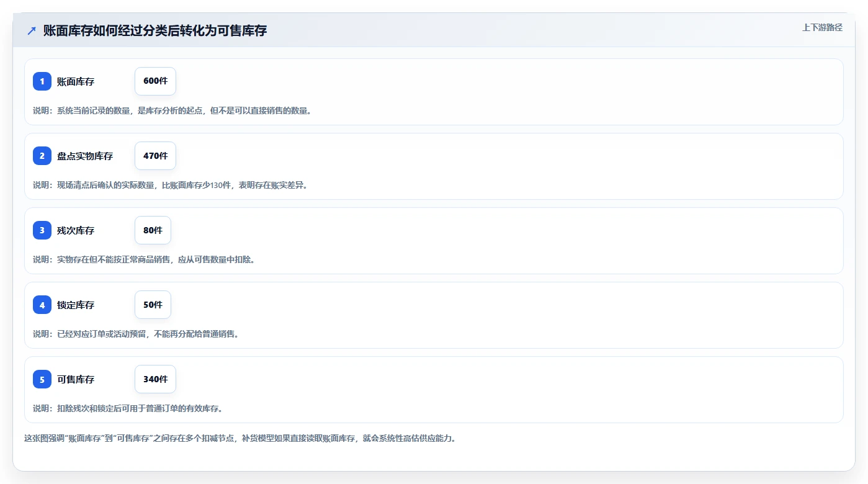Click the 50件 value chip
This screenshot has width=868, height=484.
pyautogui.click(x=153, y=305)
